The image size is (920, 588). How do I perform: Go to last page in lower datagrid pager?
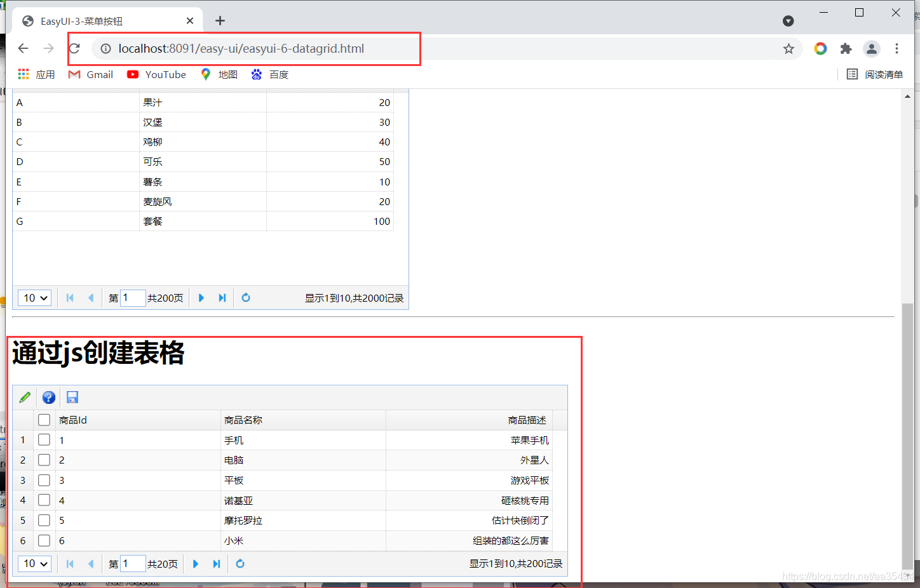(216, 564)
